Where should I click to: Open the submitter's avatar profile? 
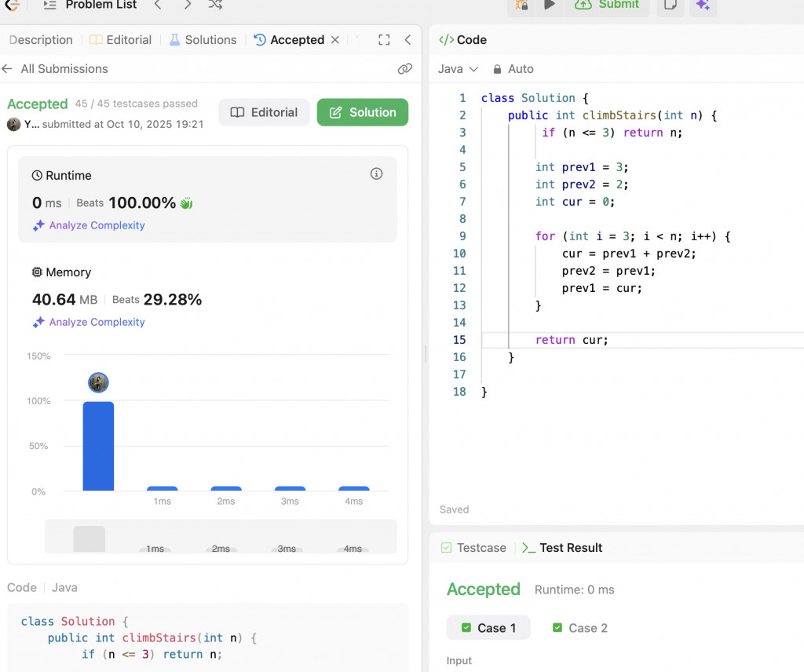point(14,124)
